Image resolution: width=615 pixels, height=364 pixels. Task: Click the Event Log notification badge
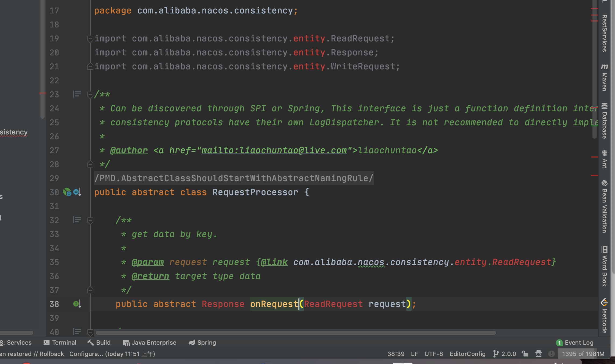click(x=559, y=343)
